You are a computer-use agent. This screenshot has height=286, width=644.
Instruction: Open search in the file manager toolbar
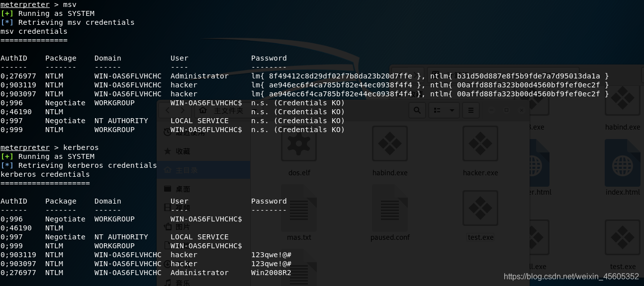pos(417,110)
